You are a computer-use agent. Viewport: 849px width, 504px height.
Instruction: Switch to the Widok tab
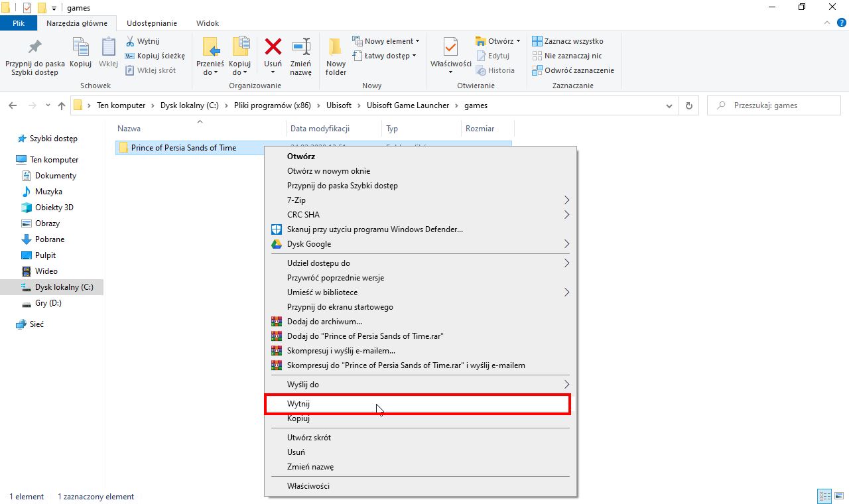tap(208, 23)
